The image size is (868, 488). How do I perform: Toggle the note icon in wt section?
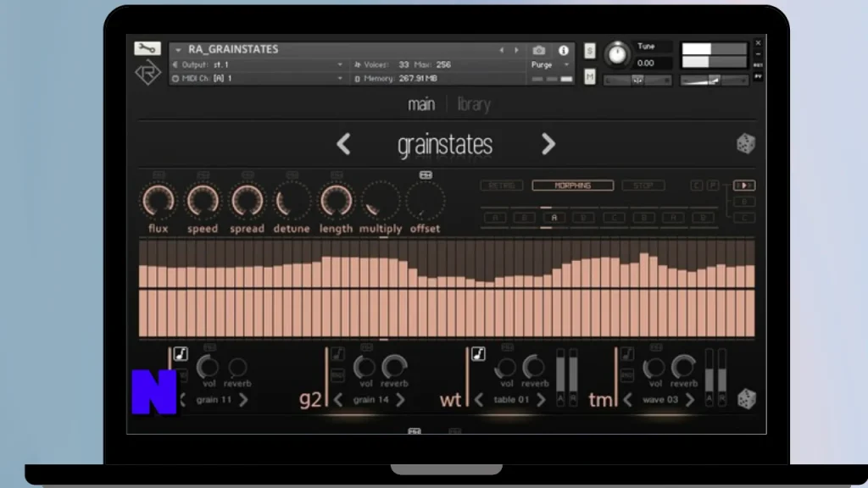click(478, 353)
